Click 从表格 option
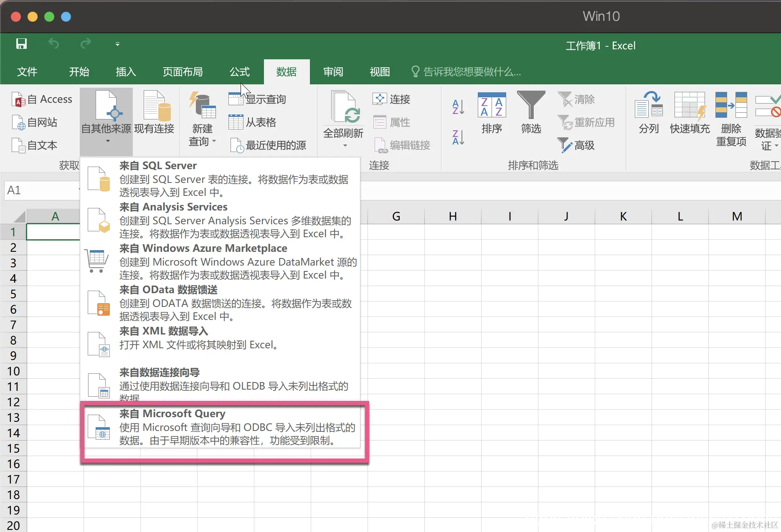The image size is (781, 532). pyautogui.click(x=253, y=122)
